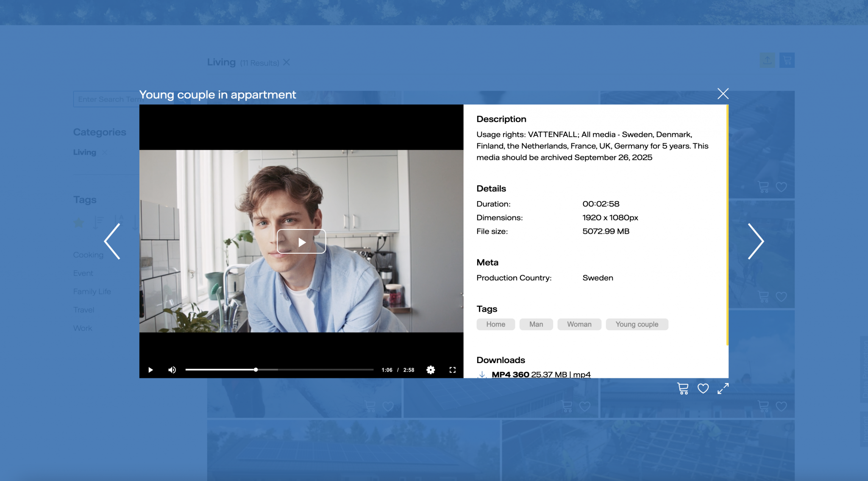Close the Young couple in appartment dialog
This screenshot has height=481, width=868.
click(x=723, y=94)
